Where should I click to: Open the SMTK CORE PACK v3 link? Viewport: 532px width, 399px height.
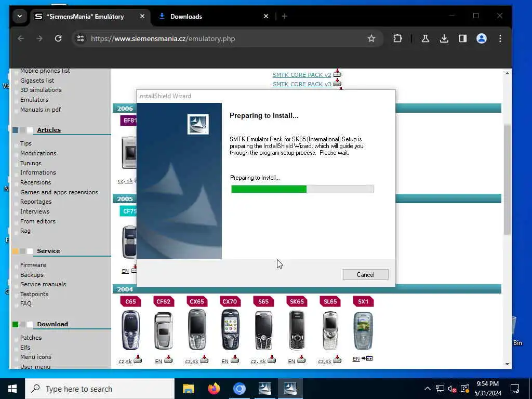point(302,84)
